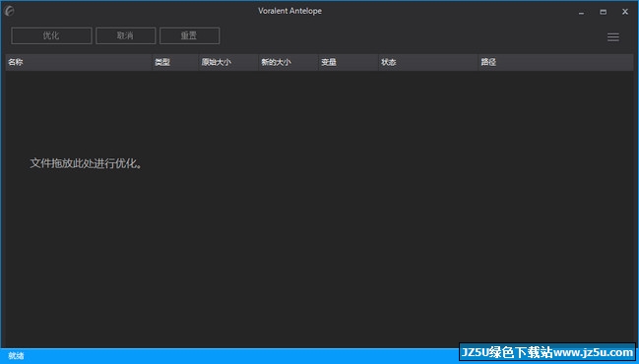Image resolution: width=639 pixels, height=364 pixels.
Task: Click the 优化 button
Action: point(51,35)
